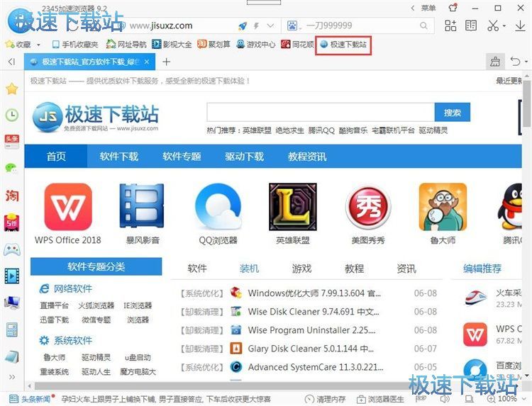Open the 驱动下载 navigation tab
Viewport: 532px width, 406px height.
pyautogui.click(x=244, y=156)
